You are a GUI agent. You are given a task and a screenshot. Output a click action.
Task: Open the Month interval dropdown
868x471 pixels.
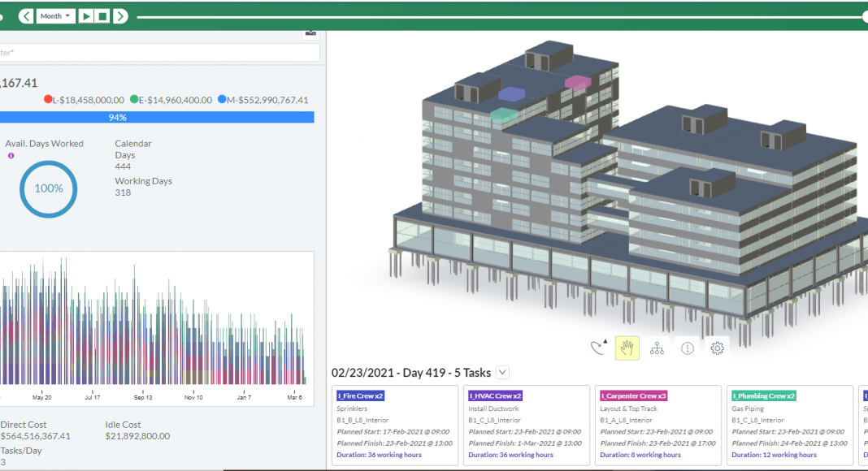tap(55, 16)
